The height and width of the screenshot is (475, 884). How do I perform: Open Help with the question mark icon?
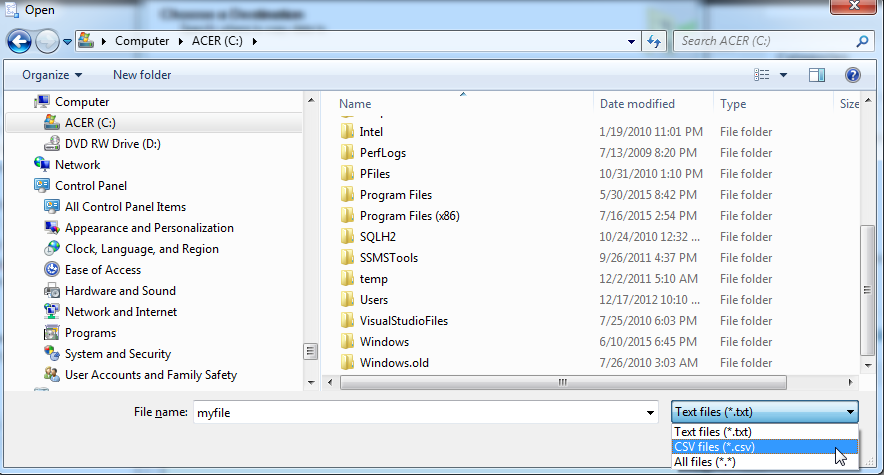click(x=852, y=75)
